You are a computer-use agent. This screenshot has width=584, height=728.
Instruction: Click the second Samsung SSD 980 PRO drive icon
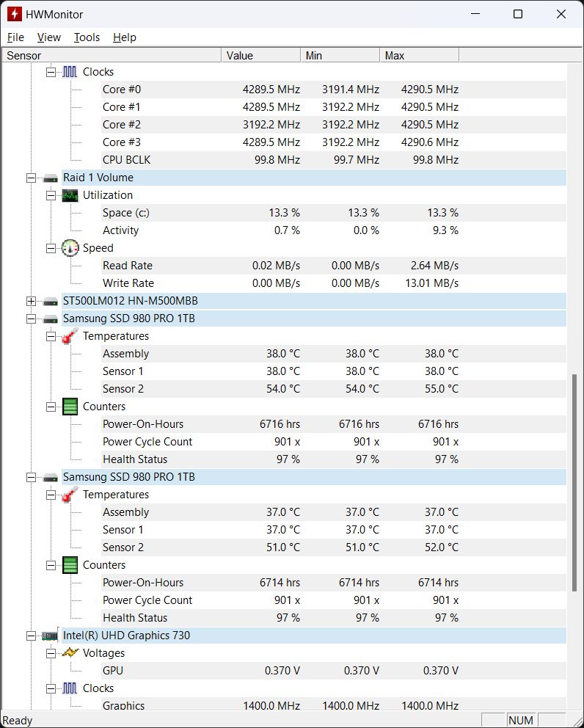(x=50, y=477)
